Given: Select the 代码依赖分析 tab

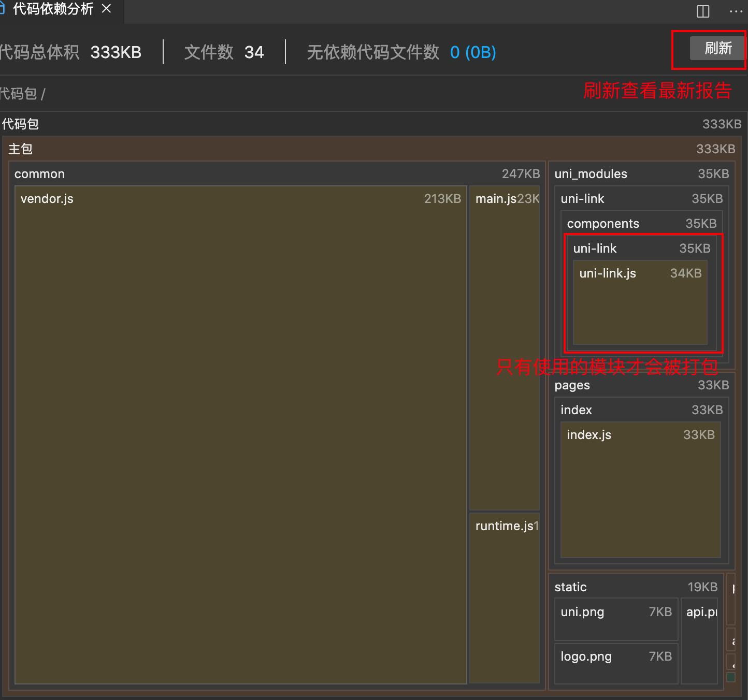Looking at the screenshot, I should click(x=52, y=9).
